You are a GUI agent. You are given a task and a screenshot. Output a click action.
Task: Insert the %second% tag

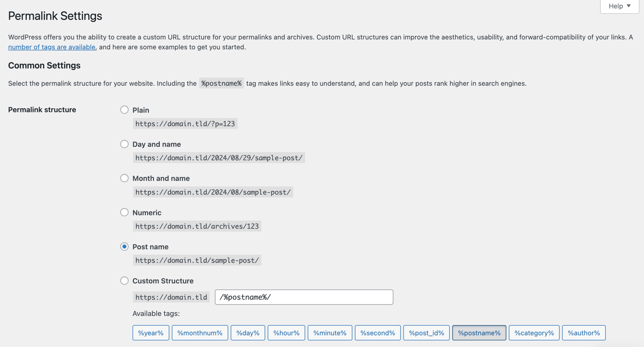[377, 332]
